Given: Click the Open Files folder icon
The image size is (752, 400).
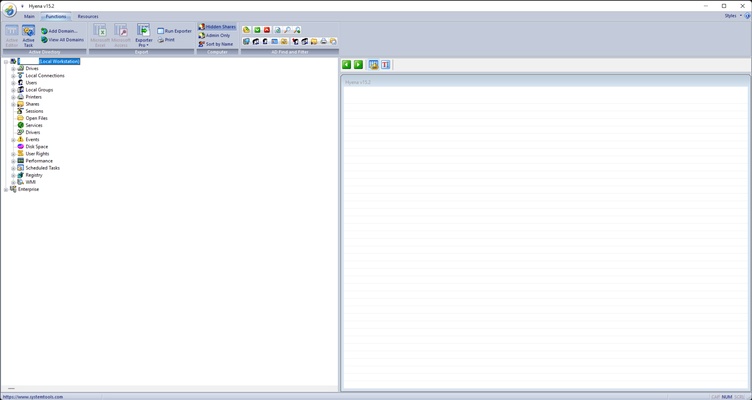Looking at the screenshot, I should 21,118.
